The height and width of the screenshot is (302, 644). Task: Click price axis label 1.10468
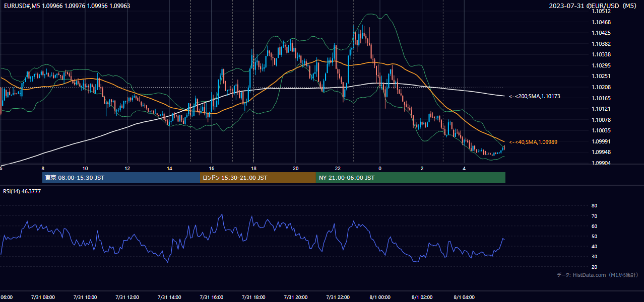[x=601, y=22]
